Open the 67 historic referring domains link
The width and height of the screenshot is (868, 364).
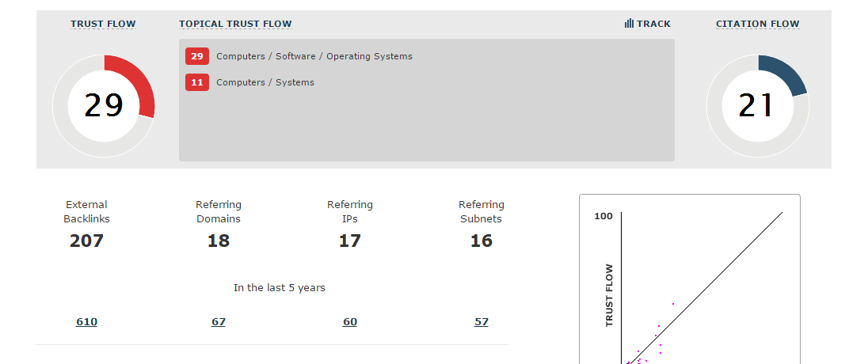219,322
